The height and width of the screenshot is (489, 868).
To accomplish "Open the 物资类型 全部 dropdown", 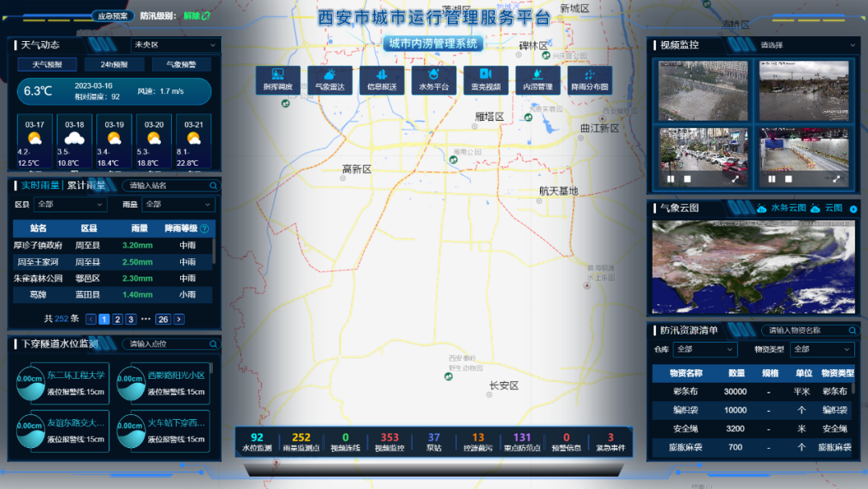I will [822, 349].
